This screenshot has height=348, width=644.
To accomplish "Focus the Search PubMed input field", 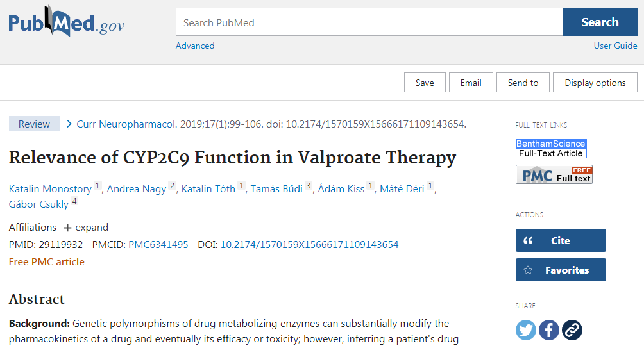I will point(369,22).
